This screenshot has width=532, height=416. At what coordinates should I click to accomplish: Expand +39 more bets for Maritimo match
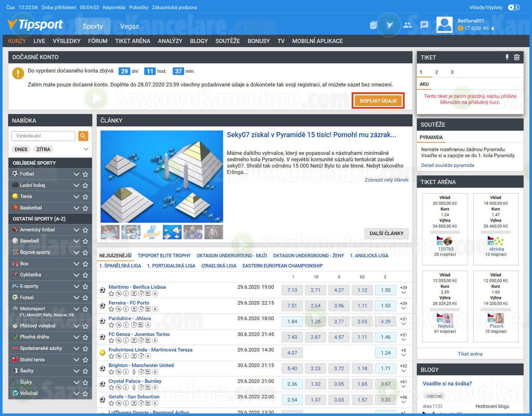(404, 290)
